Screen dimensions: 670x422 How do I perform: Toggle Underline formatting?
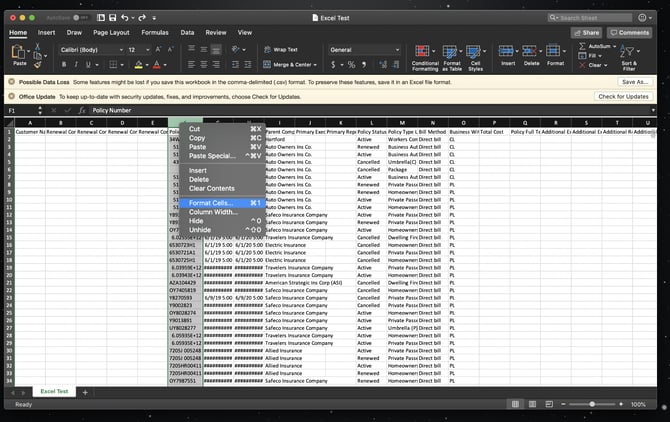tap(88, 64)
